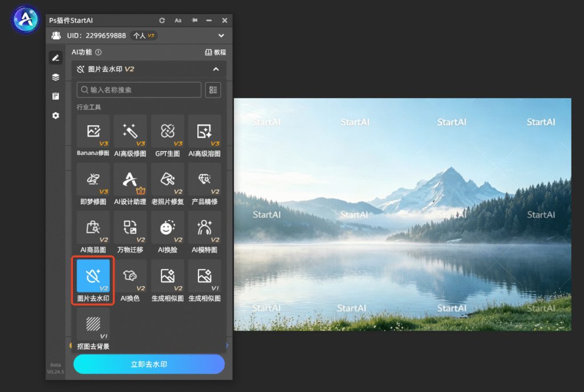This screenshot has height=392, width=584.
Task: Open the edit pencil sidebar tab
Action: (55, 58)
